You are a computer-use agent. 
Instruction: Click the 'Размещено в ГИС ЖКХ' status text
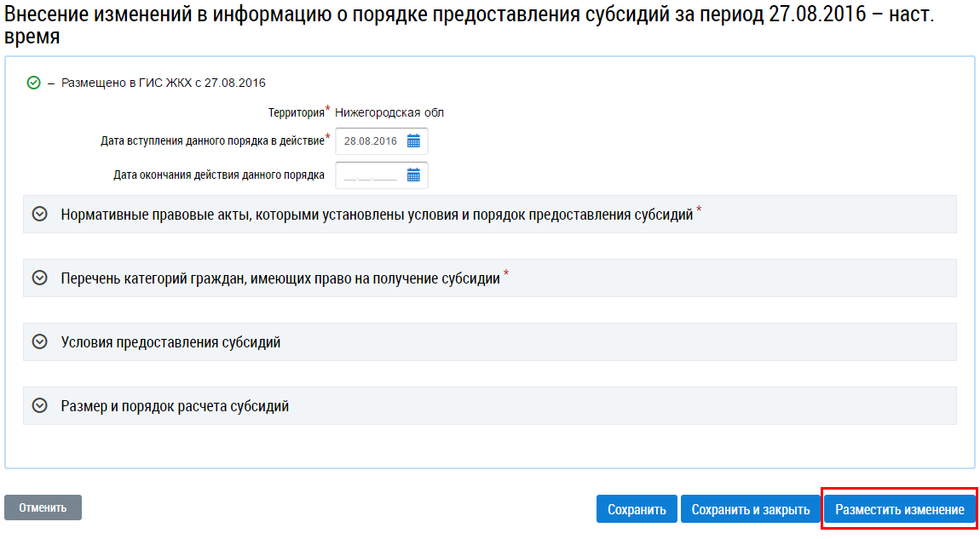(x=164, y=83)
